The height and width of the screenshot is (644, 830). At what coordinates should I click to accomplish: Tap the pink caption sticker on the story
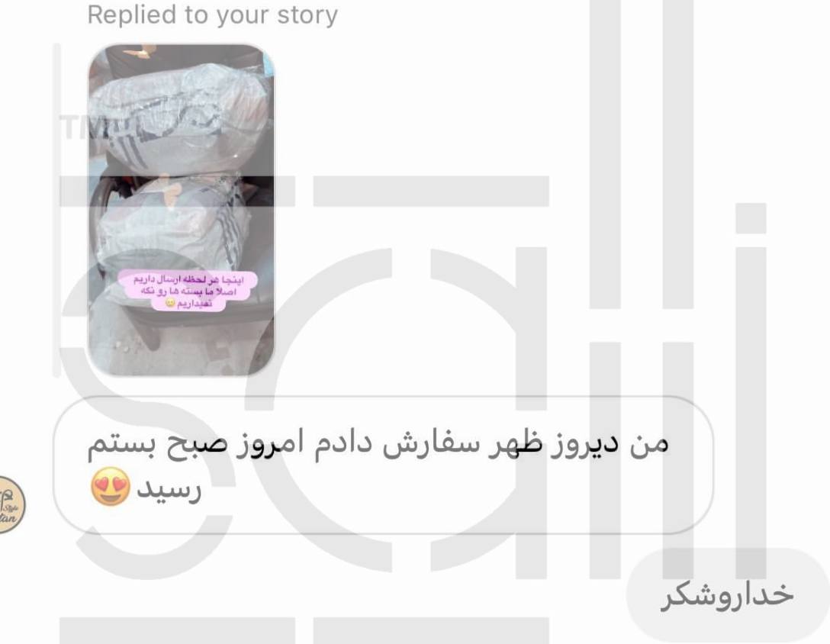coord(188,291)
